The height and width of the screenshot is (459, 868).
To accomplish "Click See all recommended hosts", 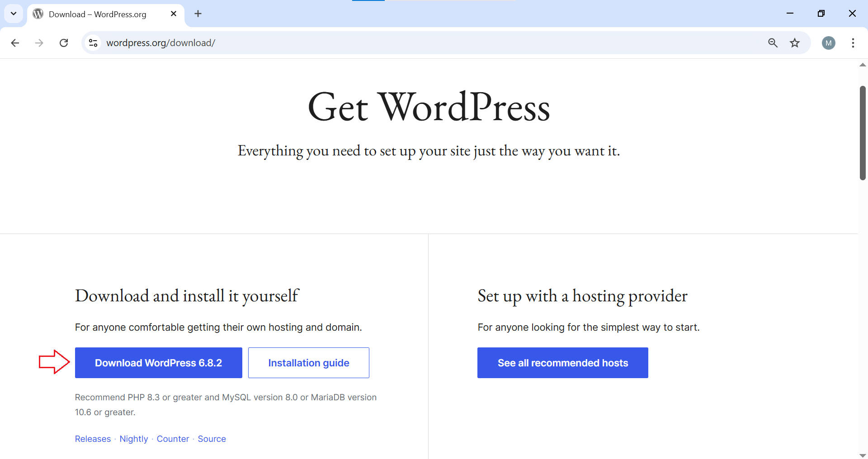I will [562, 363].
